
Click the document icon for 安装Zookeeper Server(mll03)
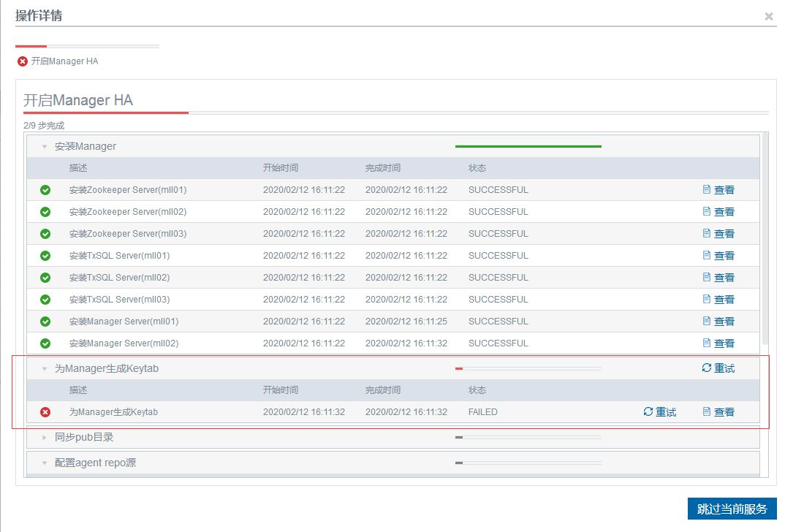click(x=706, y=234)
